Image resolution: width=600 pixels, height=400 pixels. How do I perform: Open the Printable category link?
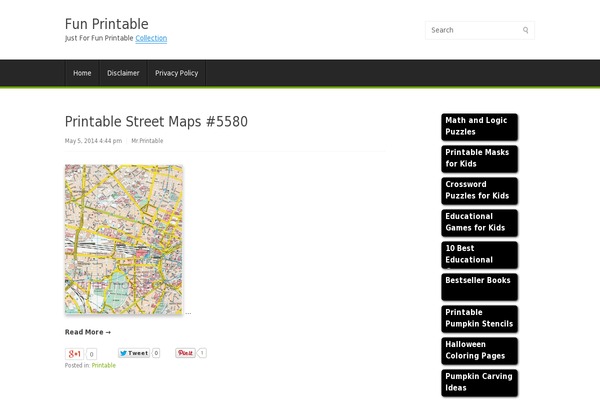pos(103,366)
